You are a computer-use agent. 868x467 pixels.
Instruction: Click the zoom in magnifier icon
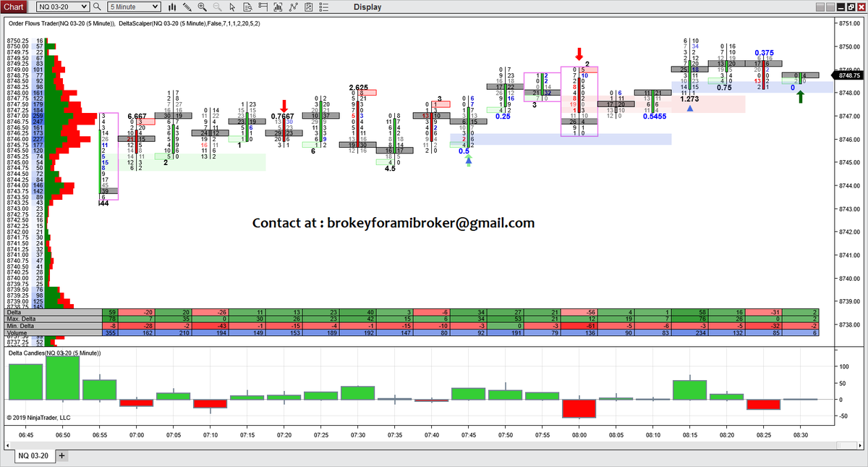203,7
